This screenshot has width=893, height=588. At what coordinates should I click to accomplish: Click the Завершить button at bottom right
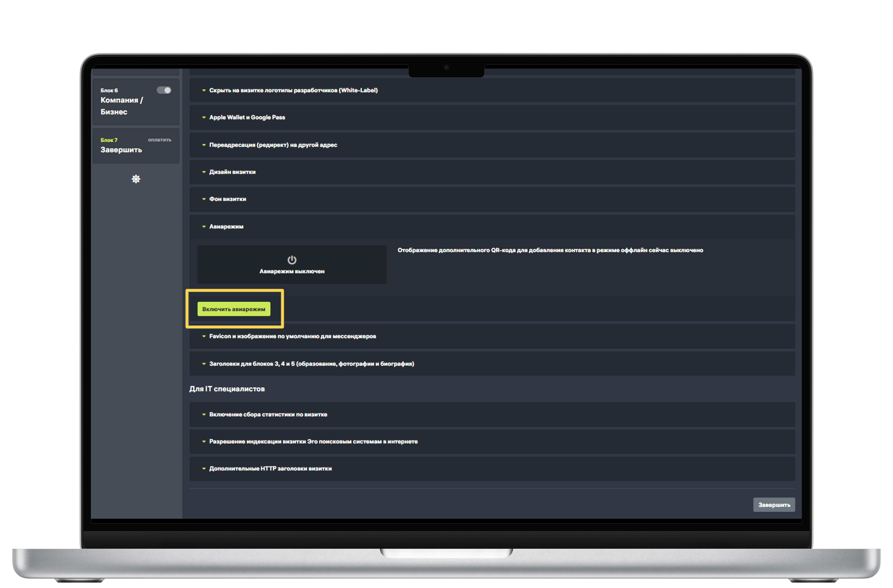click(774, 505)
